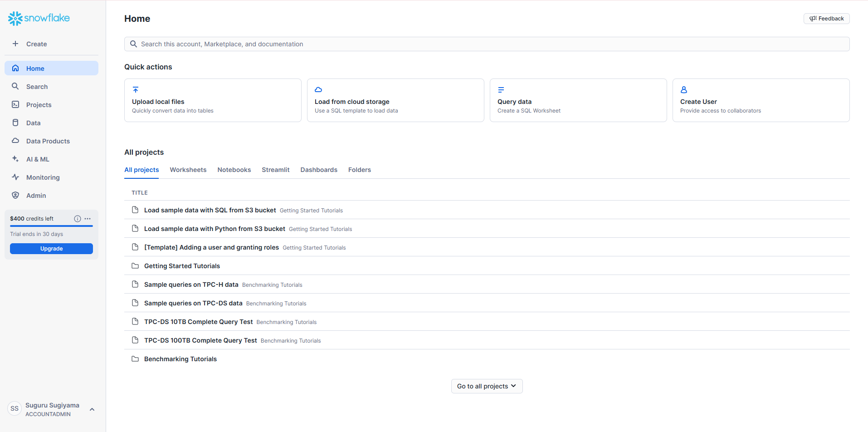Open the Getting Started Tutorials folder
868x432 pixels.
[182, 266]
